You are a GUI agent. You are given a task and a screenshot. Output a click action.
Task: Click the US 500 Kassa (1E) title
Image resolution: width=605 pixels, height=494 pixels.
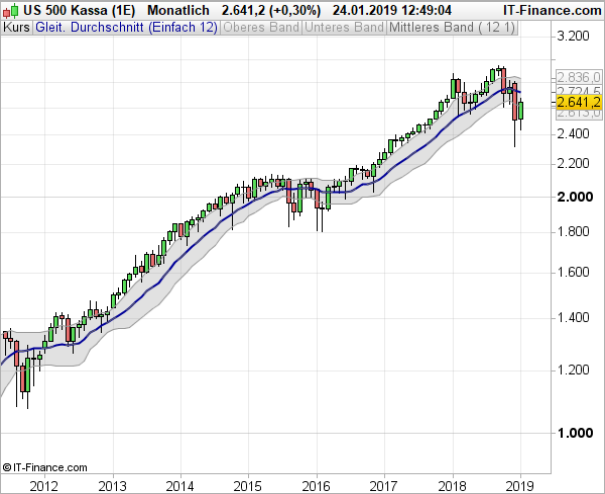pos(79,10)
